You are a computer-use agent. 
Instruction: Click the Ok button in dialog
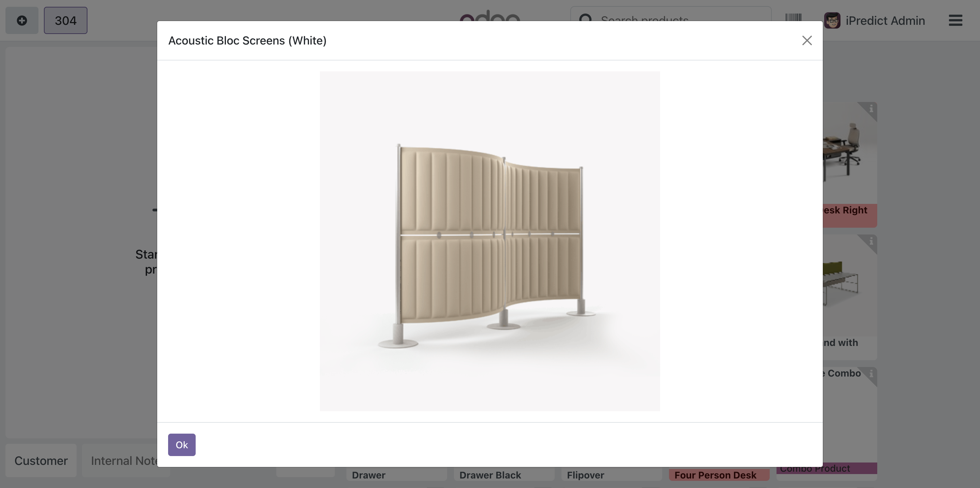(181, 445)
